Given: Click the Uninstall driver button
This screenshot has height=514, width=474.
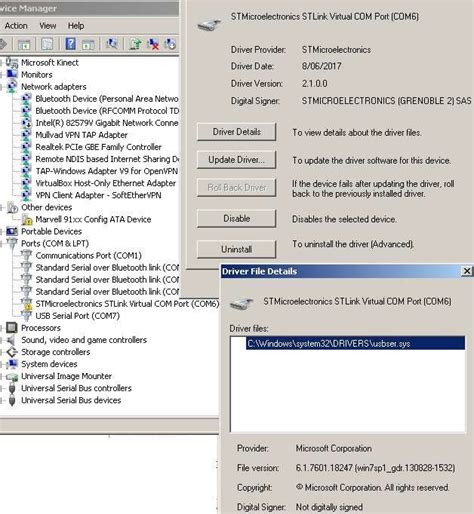Looking at the screenshot, I should (x=236, y=249).
